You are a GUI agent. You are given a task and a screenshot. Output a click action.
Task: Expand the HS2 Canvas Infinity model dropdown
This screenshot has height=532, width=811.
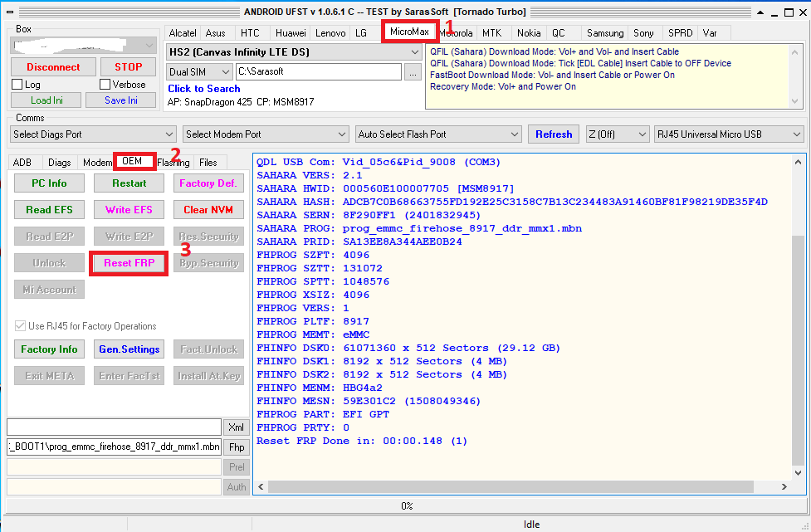(x=293, y=52)
